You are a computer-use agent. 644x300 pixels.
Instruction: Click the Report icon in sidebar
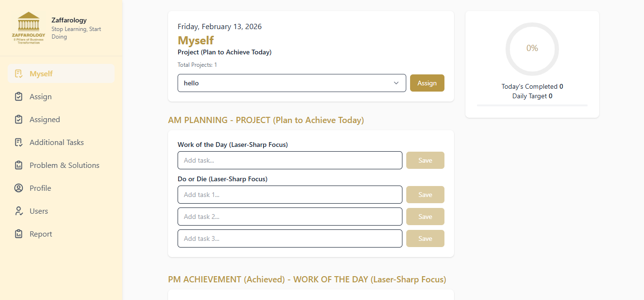19,234
